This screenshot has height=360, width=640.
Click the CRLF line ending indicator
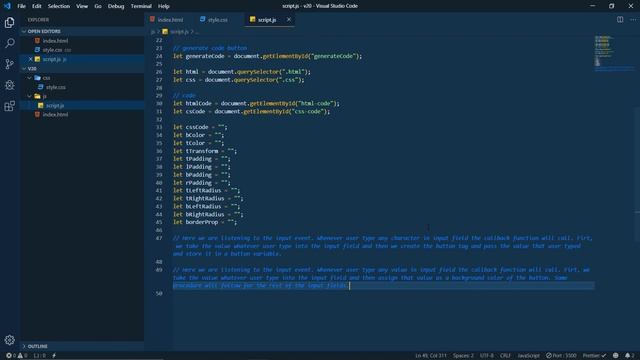pos(505,356)
